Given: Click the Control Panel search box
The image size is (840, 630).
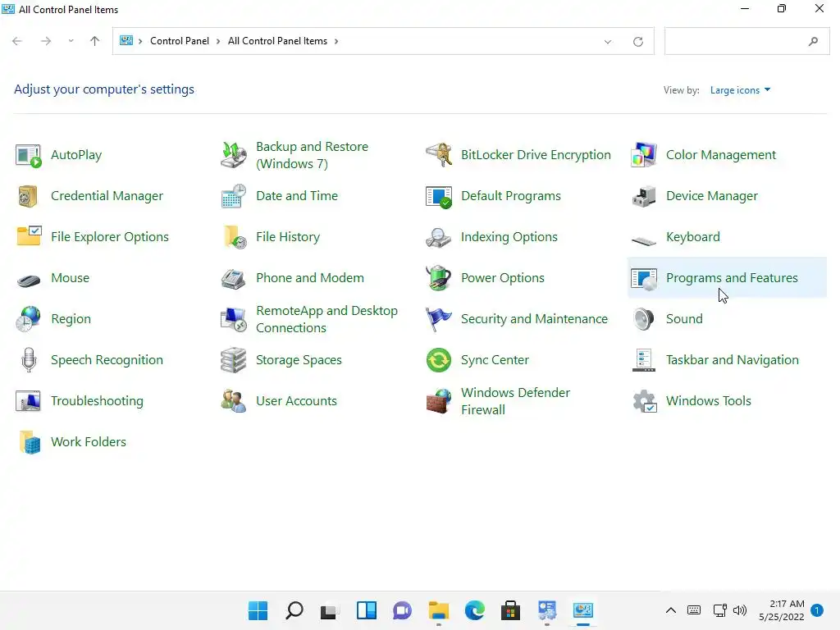Looking at the screenshot, I should pyautogui.click(x=746, y=41).
